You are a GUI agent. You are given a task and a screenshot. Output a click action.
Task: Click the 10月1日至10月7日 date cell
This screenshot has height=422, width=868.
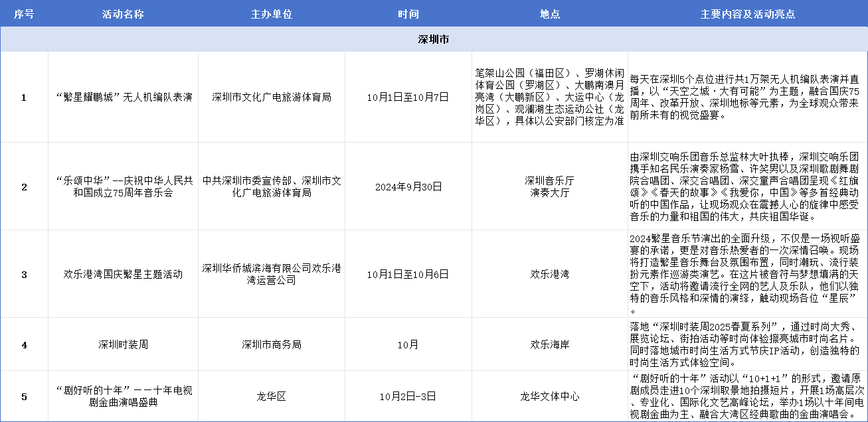(x=408, y=97)
